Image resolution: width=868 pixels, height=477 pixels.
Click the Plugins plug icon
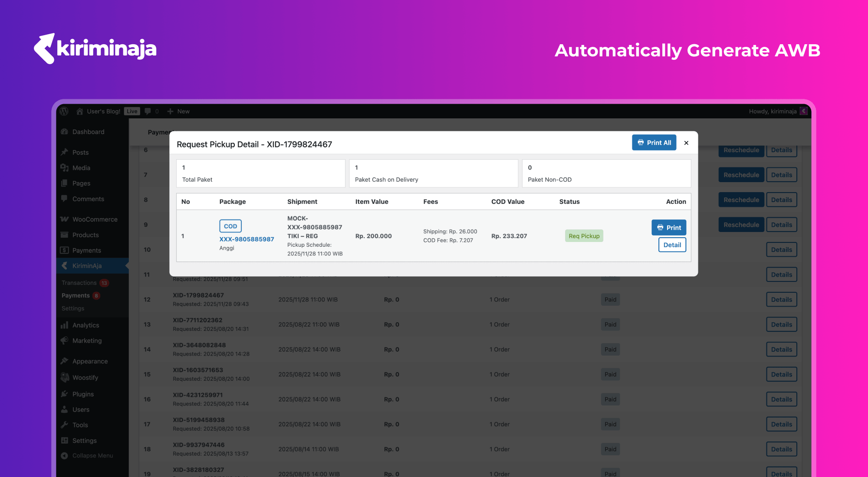[x=65, y=394]
